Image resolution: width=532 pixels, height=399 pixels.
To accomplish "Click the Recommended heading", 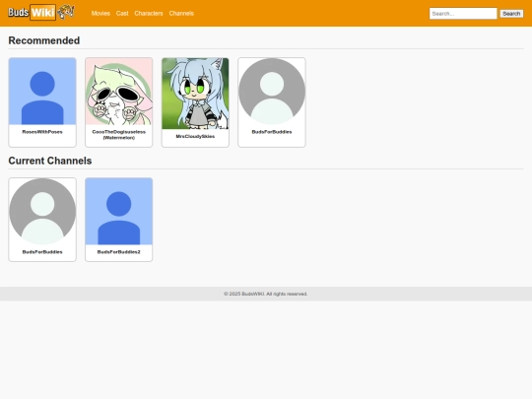I will 44,40.
